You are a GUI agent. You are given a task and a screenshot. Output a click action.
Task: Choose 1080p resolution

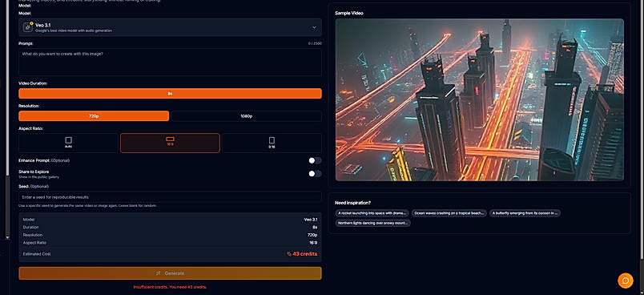tap(247, 116)
